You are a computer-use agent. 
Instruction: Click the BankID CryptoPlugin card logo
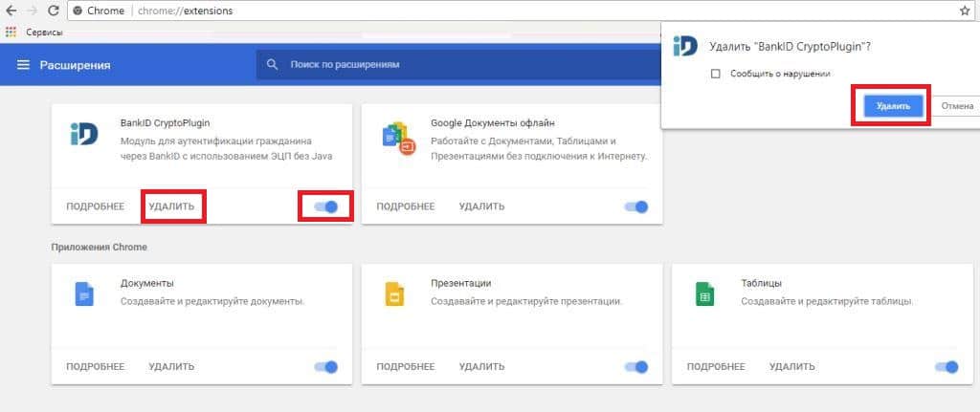point(84,134)
